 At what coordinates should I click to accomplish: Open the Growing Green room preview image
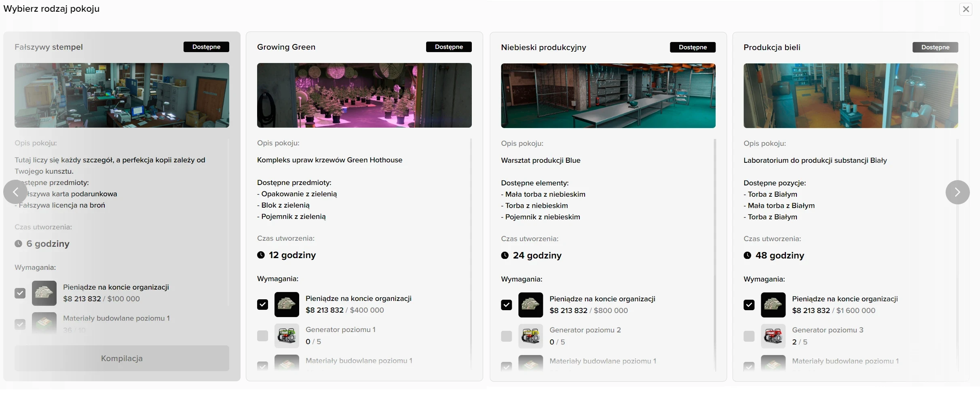click(x=364, y=95)
